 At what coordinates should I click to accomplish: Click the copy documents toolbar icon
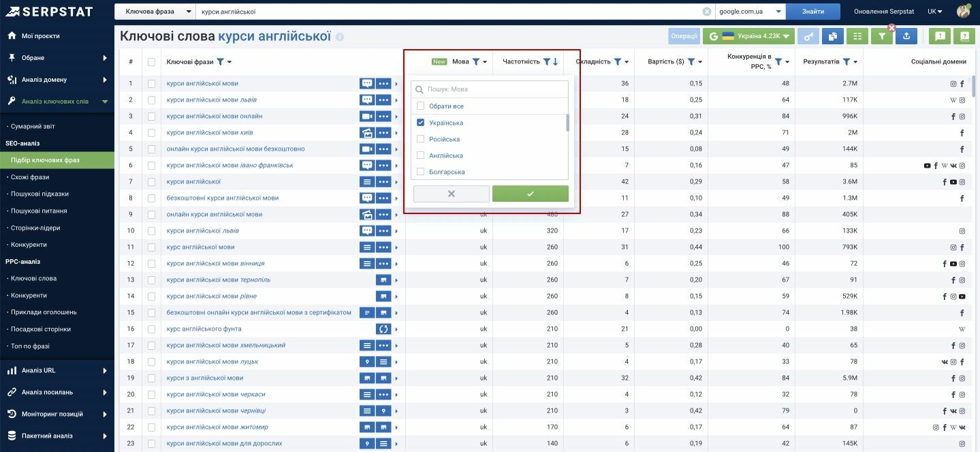833,36
